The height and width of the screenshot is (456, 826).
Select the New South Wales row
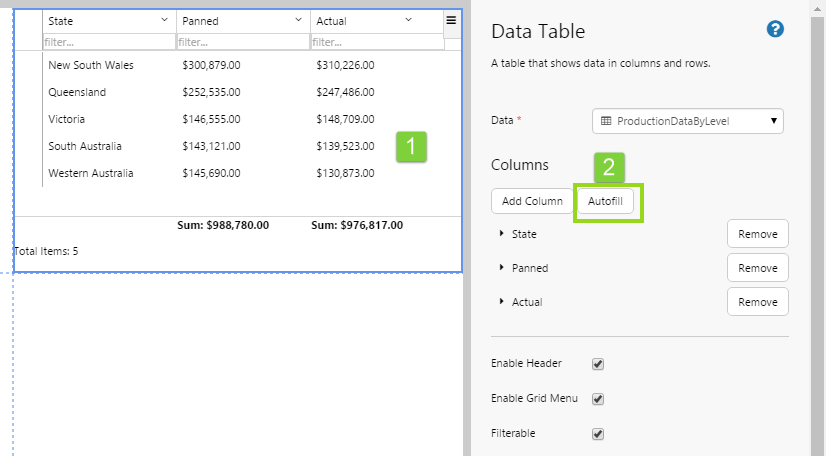[x=91, y=65]
